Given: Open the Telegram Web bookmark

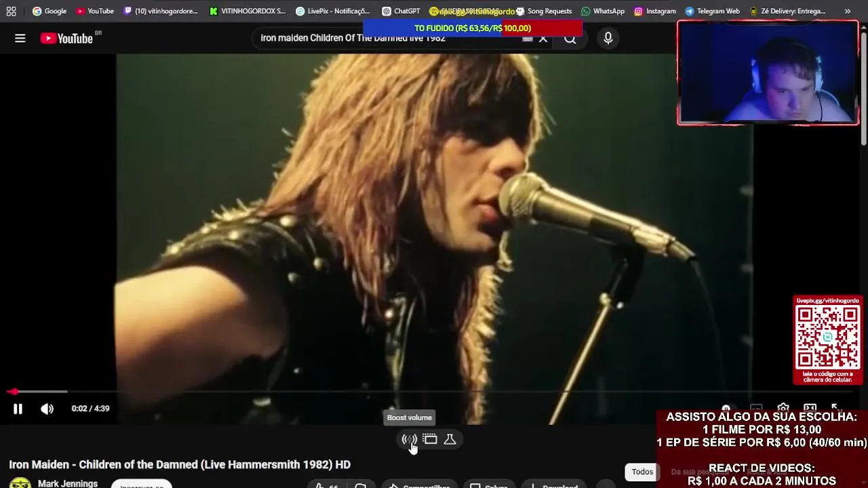Looking at the screenshot, I should [x=713, y=11].
